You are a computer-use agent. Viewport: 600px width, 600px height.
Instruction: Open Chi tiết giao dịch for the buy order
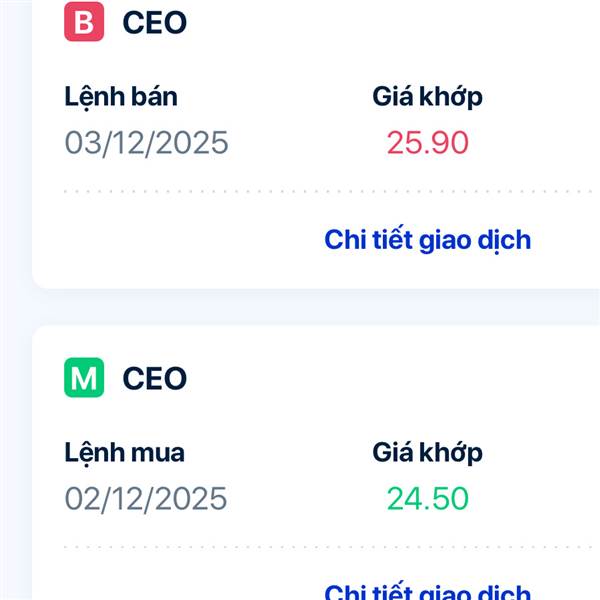pyautogui.click(x=427, y=591)
